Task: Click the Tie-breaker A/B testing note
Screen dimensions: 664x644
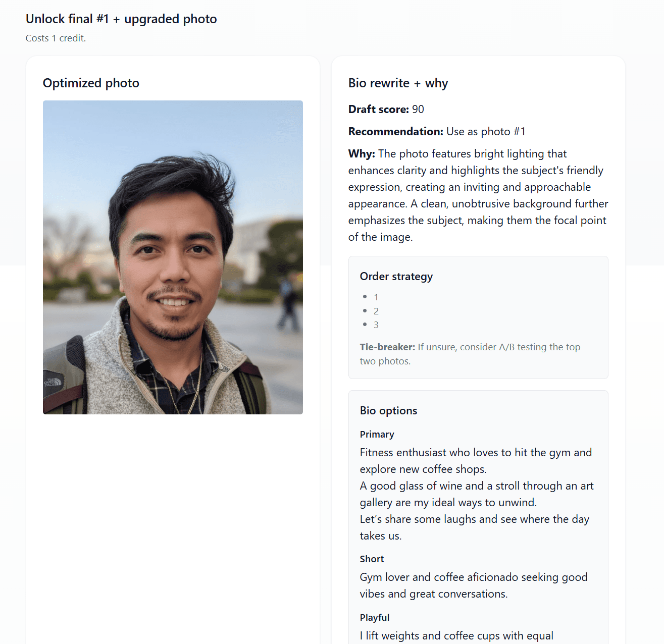Action: tap(470, 354)
